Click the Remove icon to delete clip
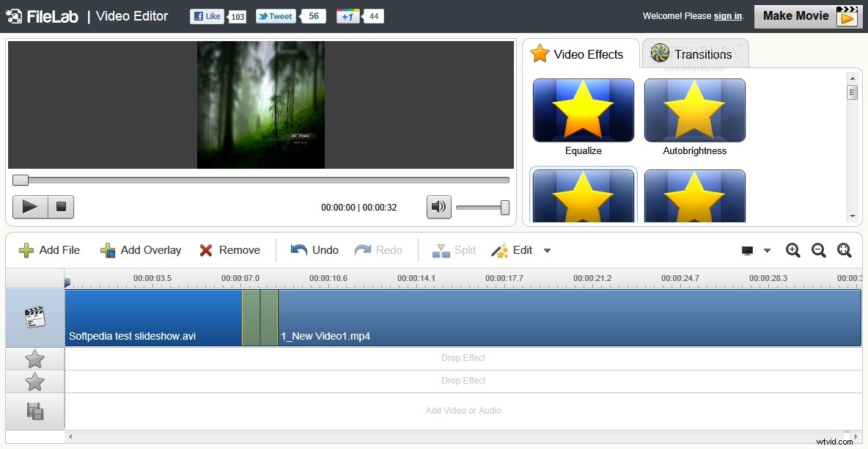Screen dimensions: 868x449 click(x=229, y=250)
